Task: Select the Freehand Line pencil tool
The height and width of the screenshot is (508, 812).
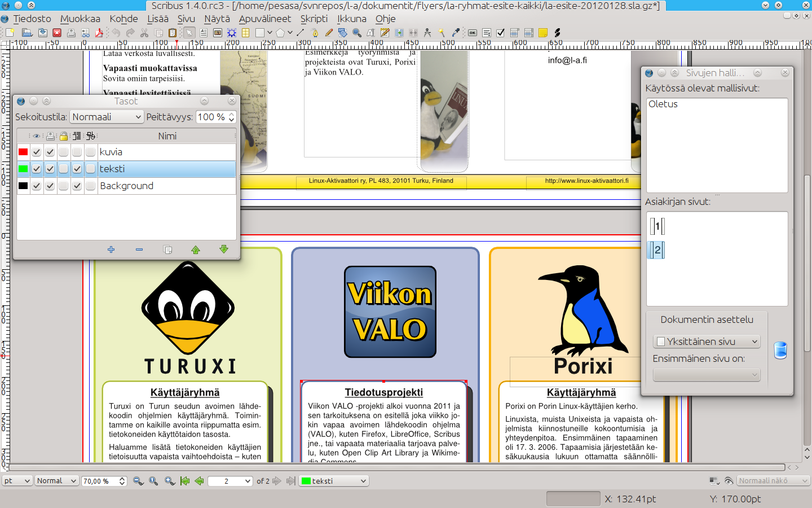Action: pos(329,33)
